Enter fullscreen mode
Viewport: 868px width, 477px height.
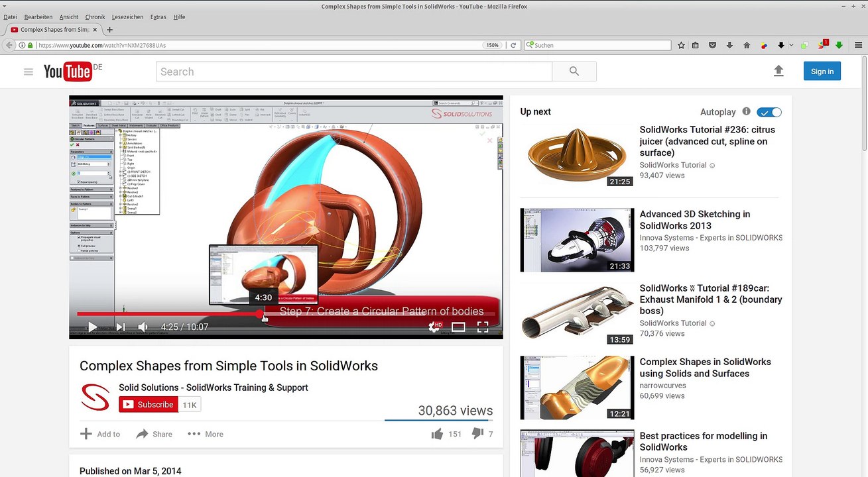click(483, 327)
